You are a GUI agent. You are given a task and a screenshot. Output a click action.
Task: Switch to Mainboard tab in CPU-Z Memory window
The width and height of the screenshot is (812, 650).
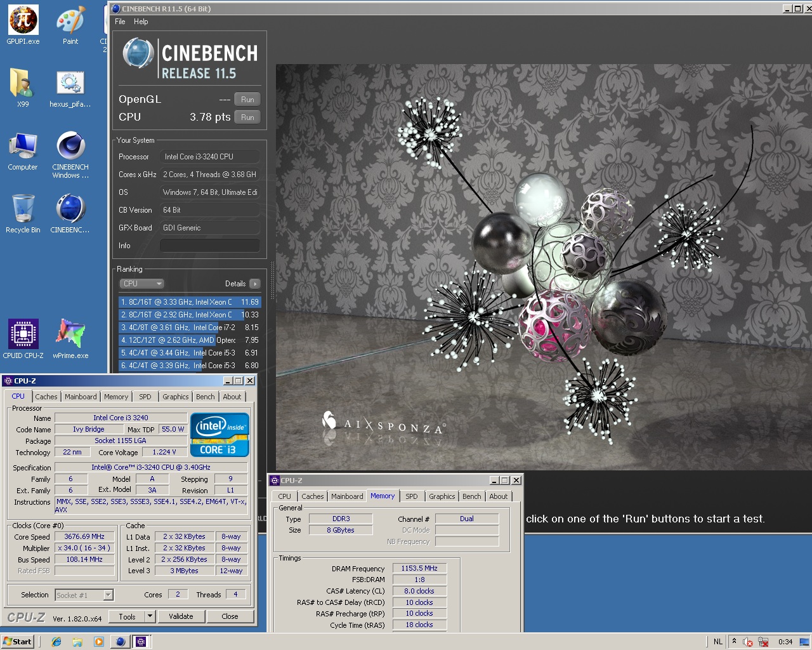click(348, 496)
